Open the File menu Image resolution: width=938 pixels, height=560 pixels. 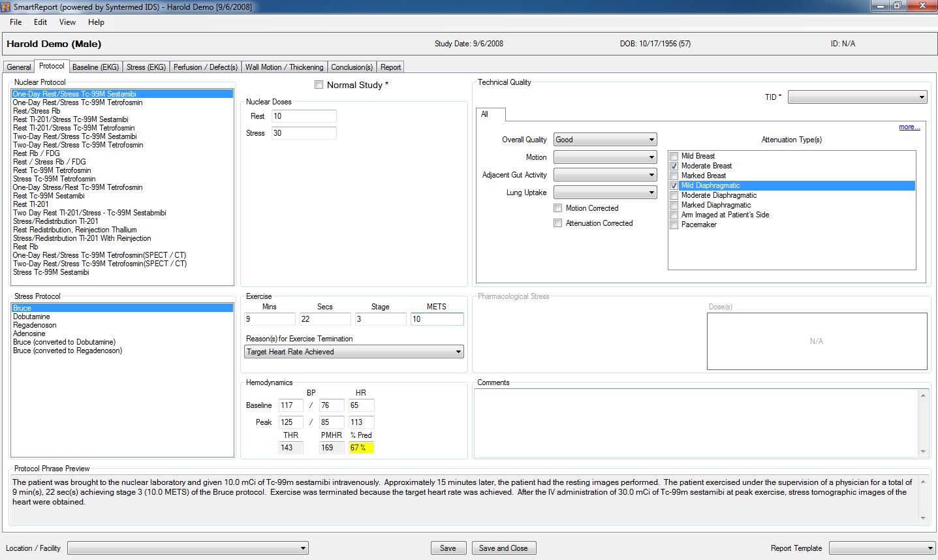click(x=16, y=22)
